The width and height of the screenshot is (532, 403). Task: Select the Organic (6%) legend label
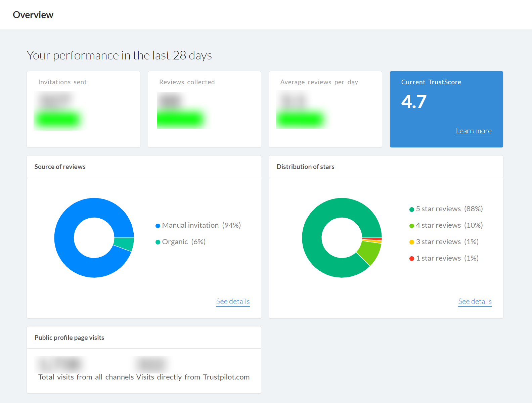coord(184,242)
